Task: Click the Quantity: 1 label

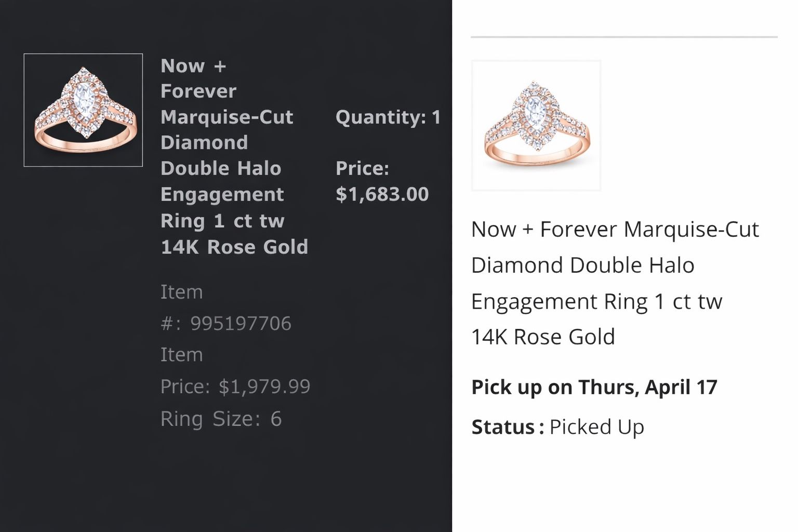Action: pyautogui.click(x=388, y=117)
